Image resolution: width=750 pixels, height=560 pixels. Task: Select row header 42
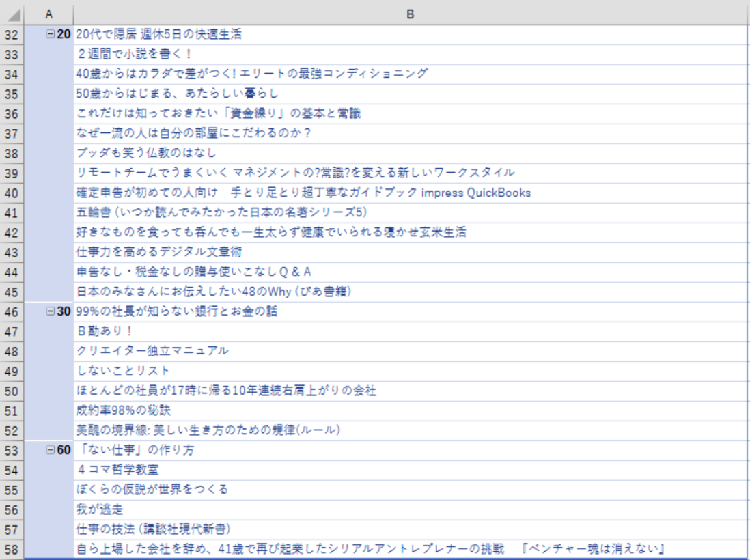(x=12, y=233)
